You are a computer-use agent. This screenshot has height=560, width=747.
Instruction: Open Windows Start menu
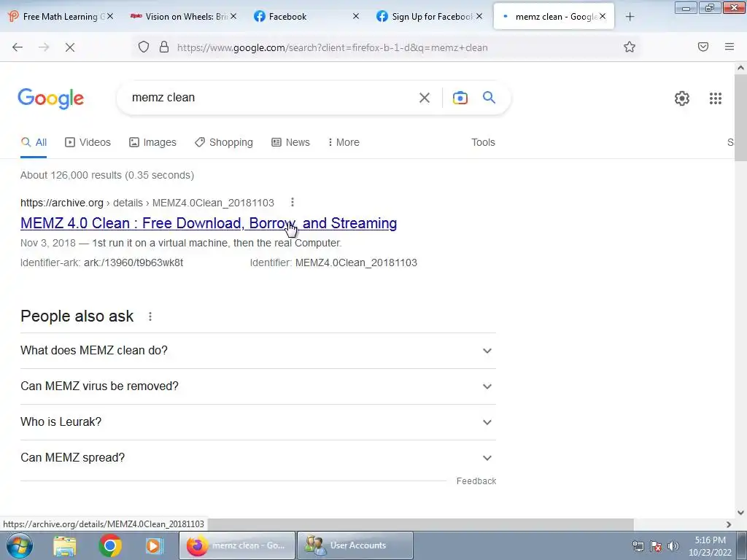(19, 545)
